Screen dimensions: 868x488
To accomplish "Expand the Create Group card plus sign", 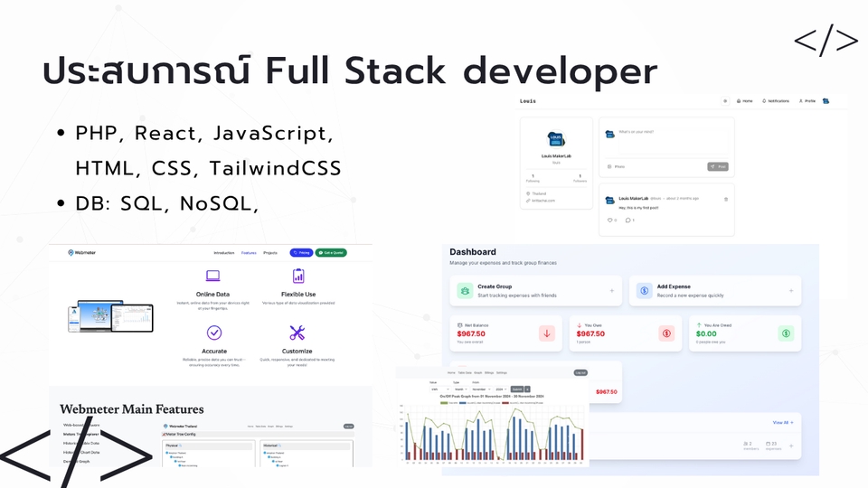I will point(611,291).
